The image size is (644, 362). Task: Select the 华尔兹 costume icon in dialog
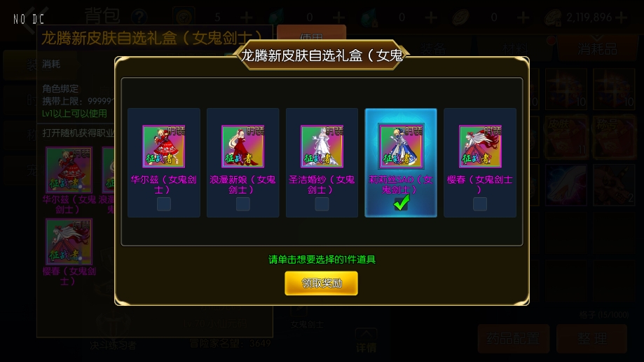(x=163, y=147)
